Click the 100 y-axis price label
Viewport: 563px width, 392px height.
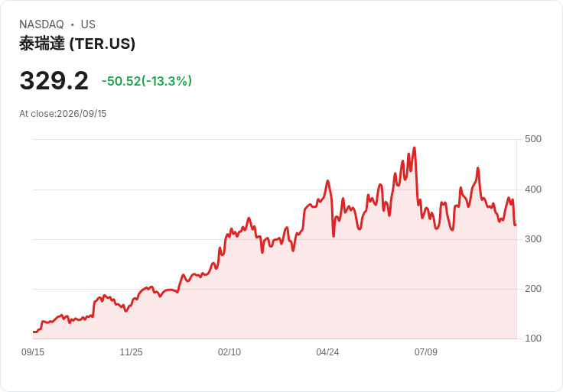coord(533,339)
